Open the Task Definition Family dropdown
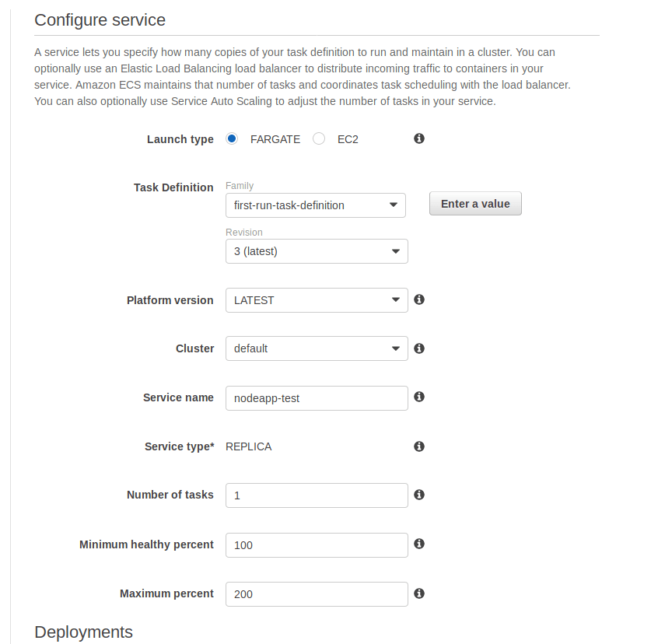 315,205
